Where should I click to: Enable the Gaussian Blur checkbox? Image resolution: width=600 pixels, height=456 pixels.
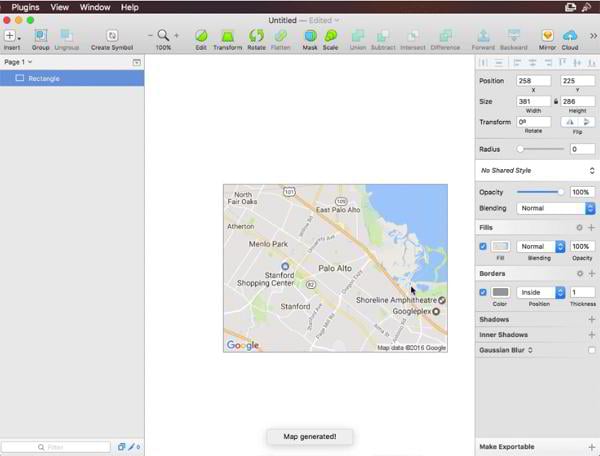point(592,350)
